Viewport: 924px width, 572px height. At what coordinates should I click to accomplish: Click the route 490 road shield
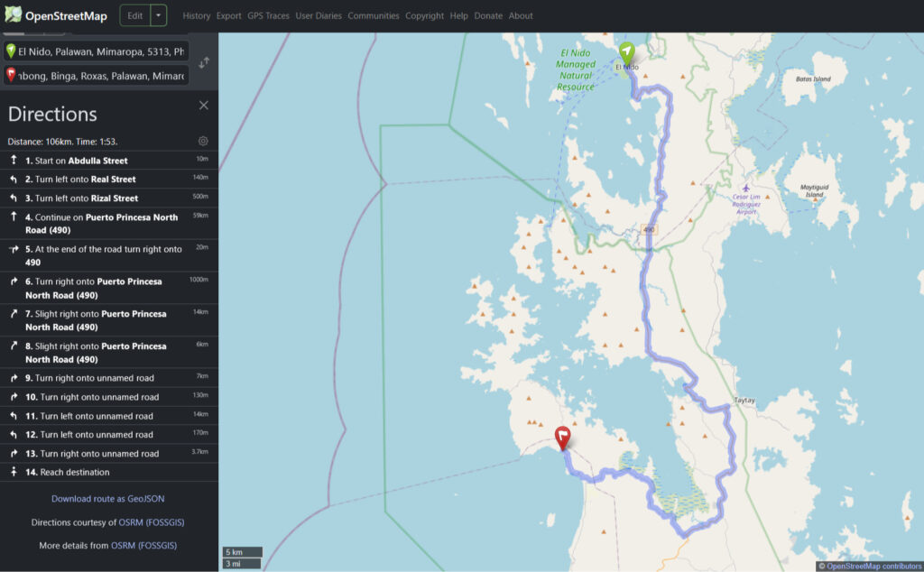coord(648,230)
